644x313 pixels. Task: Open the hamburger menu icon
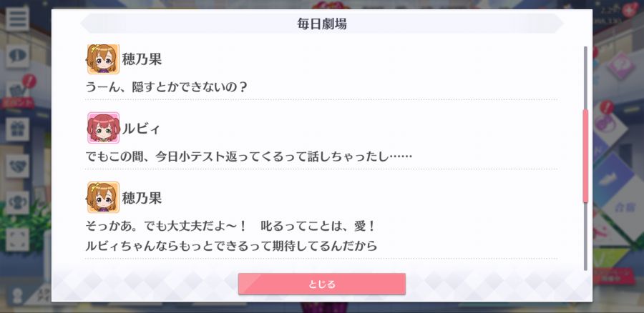click(x=17, y=19)
